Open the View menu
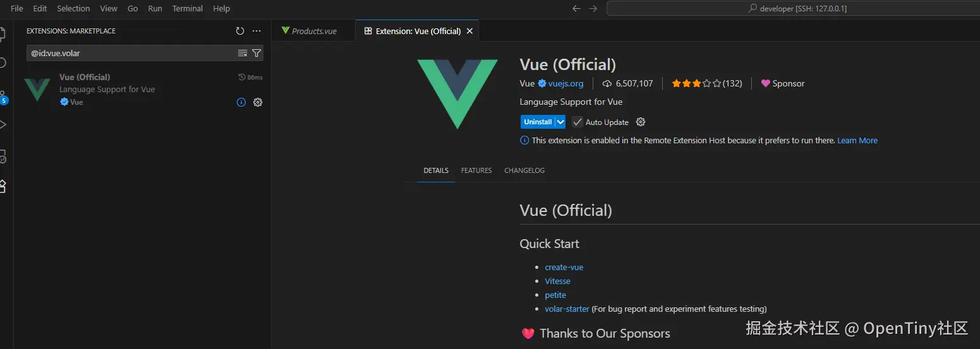 click(x=109, y=9)
